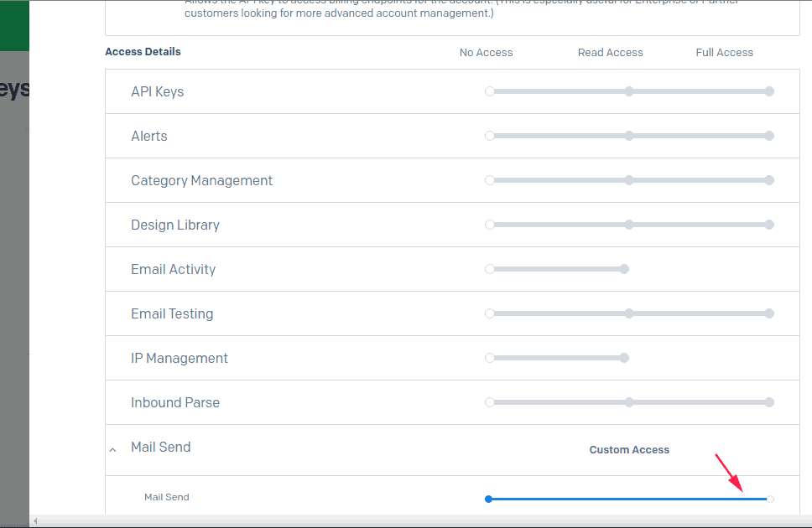This screenshot has width=812, height=528.
Task: Set Inbound Parse to No Access
Action: point(489,402)
